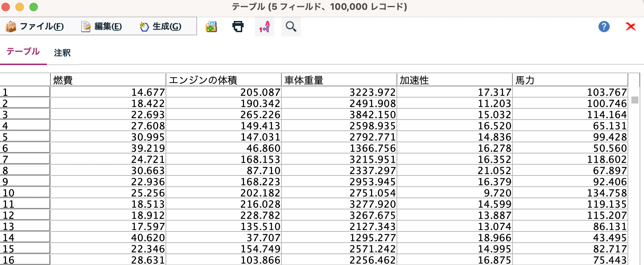The width and height of the screenshot is (644, 265).
Task: Click cell value 18.422
Action: click(x=148, y=103)
